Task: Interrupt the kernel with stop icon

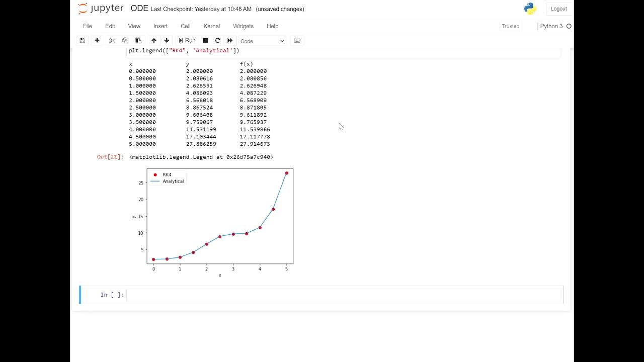Action: 205,41
